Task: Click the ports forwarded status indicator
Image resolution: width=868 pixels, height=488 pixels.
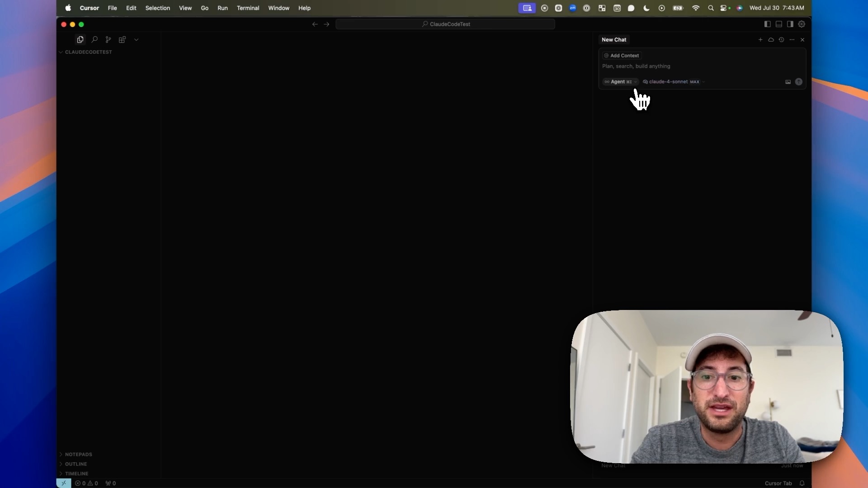Action: (x=111, y=483)
